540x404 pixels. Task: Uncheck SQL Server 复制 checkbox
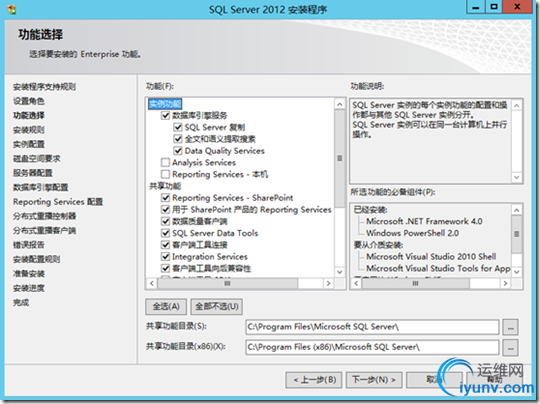[178, 127]
